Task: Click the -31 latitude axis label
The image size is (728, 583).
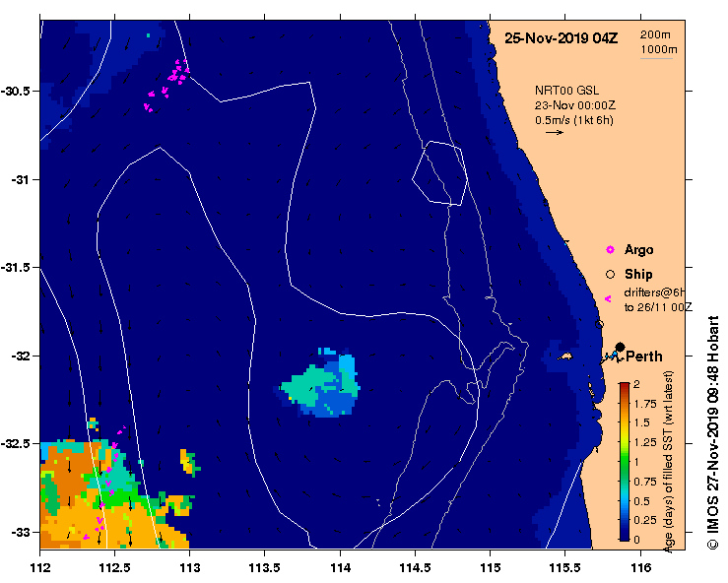Action: point(20,179)
